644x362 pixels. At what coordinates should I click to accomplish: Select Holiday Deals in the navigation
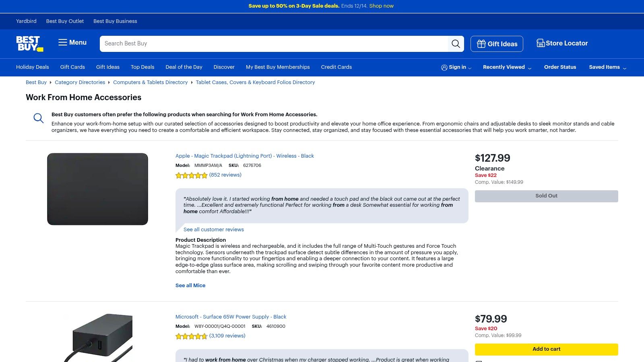click(32, 67)
